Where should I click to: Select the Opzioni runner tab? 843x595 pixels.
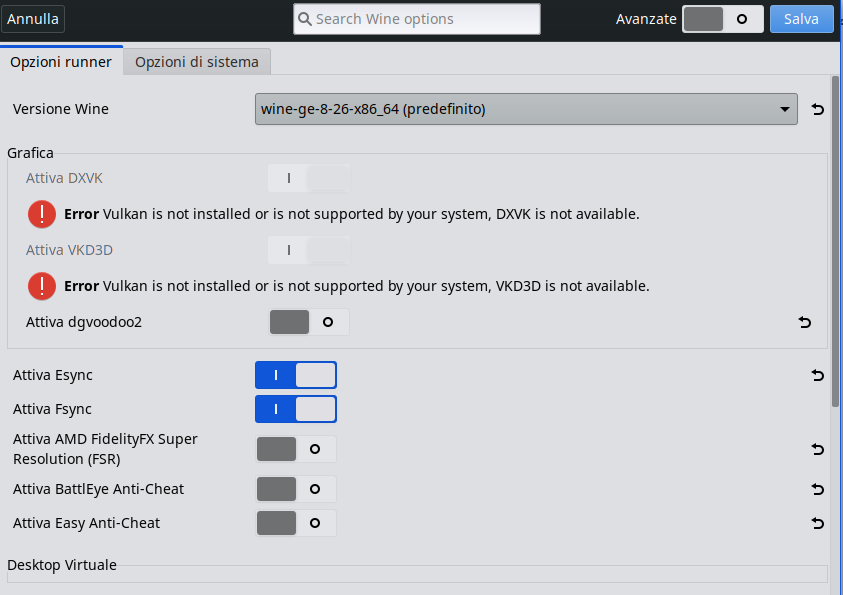point(61,61)
